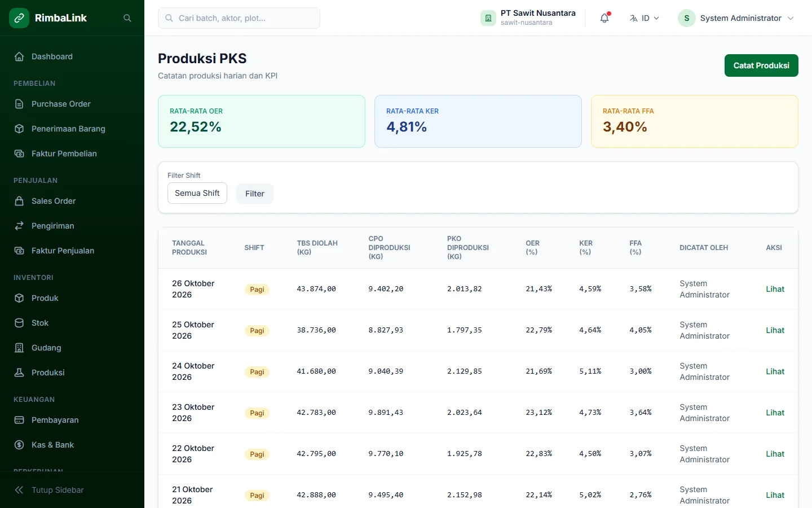Click the Dashboard home icon
This screenshot has width=812, height=508.
click(x=19, y=56)
